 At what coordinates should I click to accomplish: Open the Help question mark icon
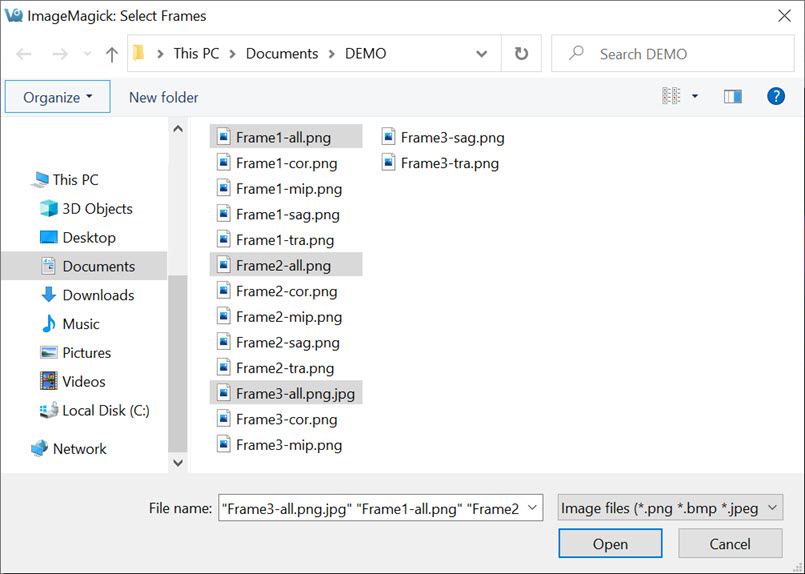click(x=775, y=97)
